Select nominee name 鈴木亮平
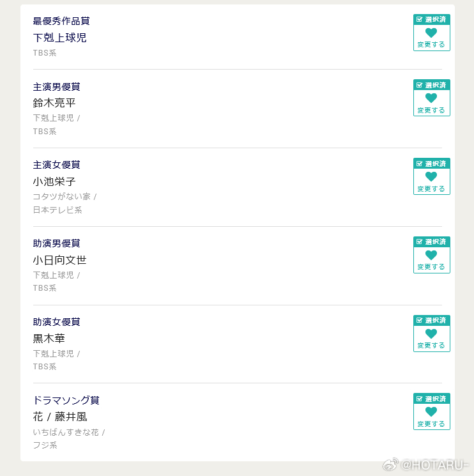The image size is (474, 476). tap(54, 103)
